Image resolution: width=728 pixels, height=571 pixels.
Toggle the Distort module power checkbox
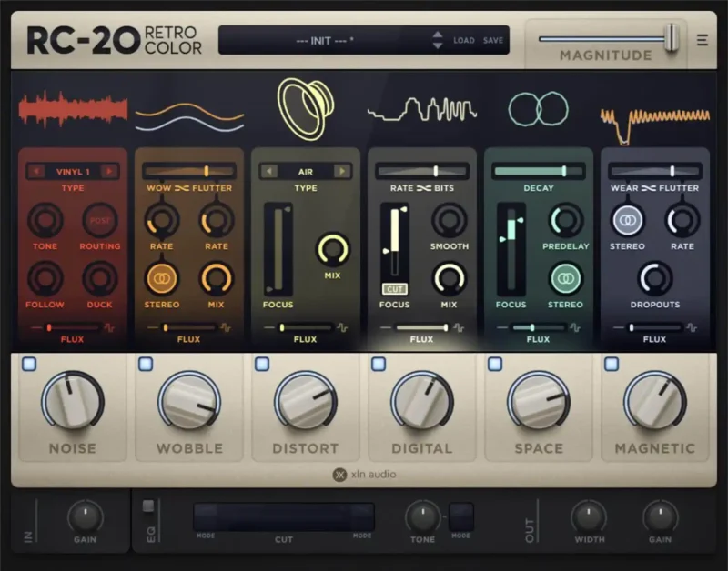point(262,364)
